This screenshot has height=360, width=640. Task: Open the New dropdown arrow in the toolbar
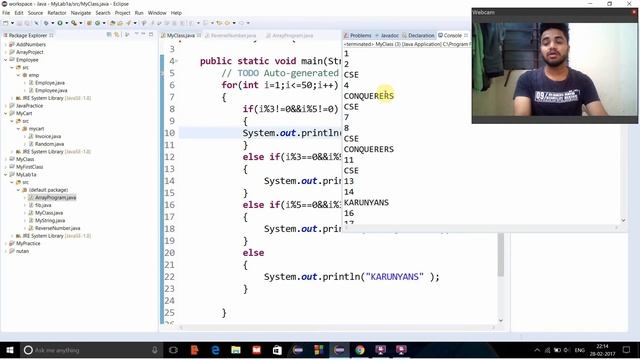pyautogui.click(x=13, y=23)
